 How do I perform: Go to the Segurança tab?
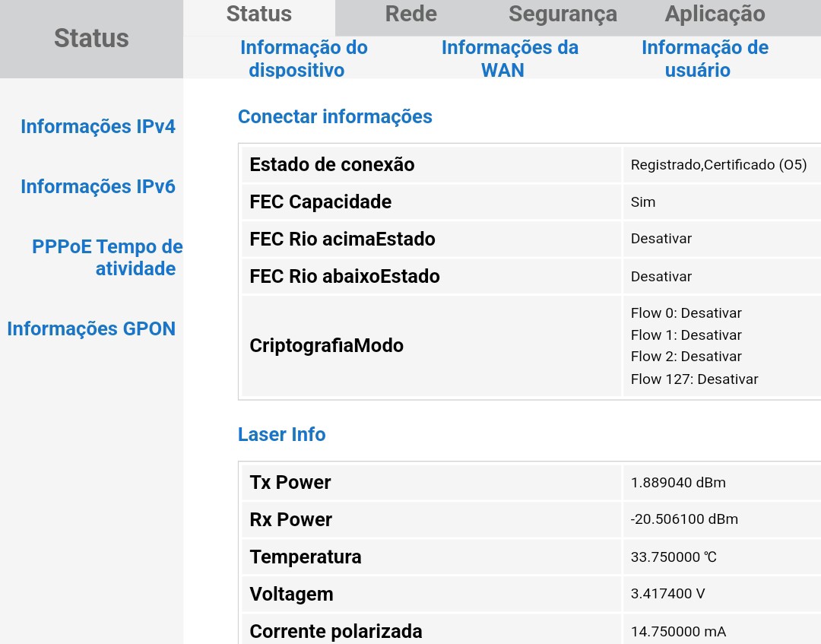(x=563, y=14)
